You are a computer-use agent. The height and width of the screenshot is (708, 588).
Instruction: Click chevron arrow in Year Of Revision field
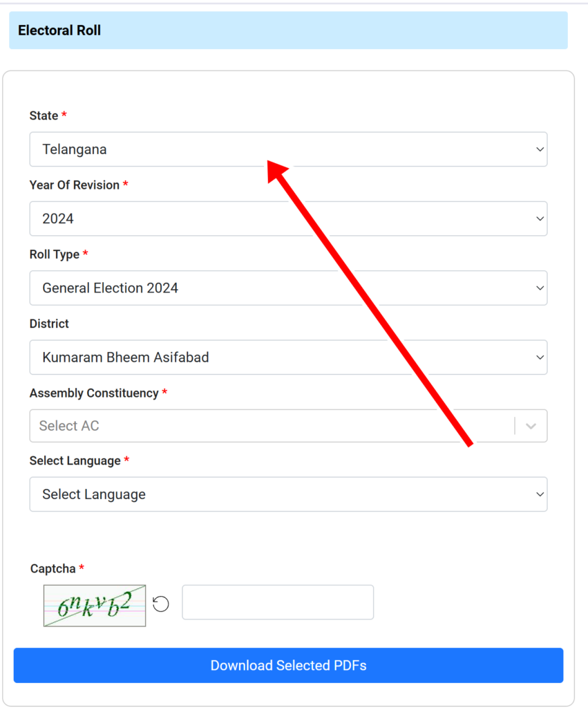540,219
